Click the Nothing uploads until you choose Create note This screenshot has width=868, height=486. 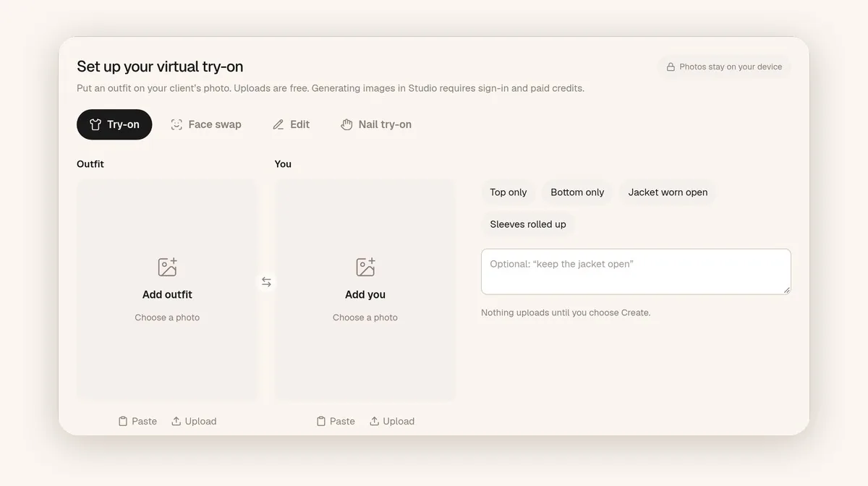[x=566, y=312]
